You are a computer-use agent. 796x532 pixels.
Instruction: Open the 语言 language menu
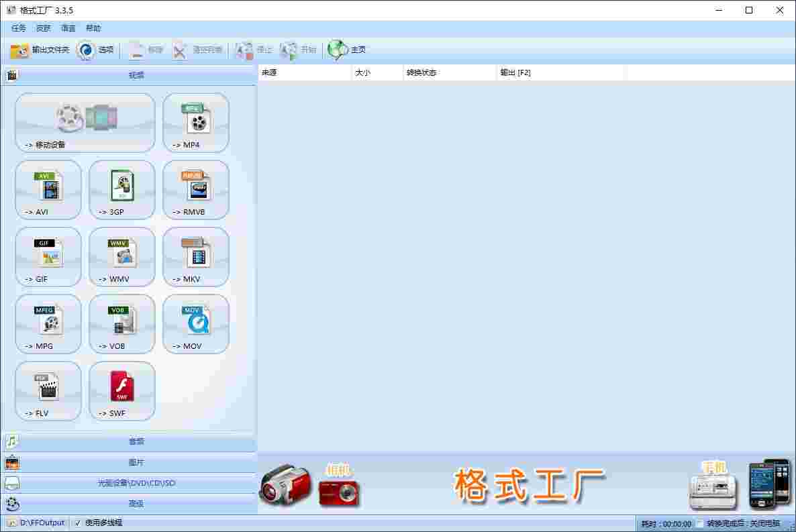pyautogui.click(x=68, y=28)
